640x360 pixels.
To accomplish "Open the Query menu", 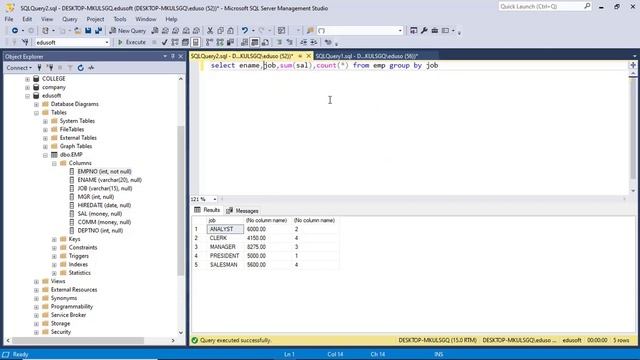I will coord(69,19).
